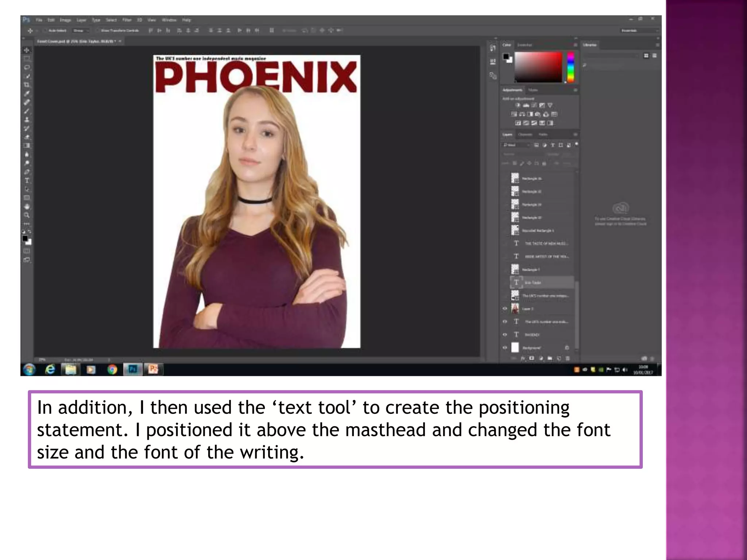The image size is (747, 560).
Task: Select the Pen tool
Action: pyautogui.click(x=27, y=172)
